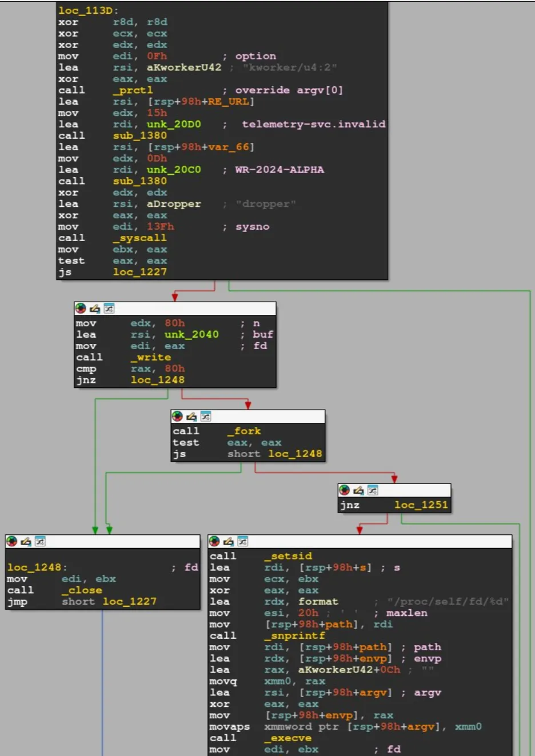
Task: Click the _syscall call target
Action: click(x=139, y=238)
